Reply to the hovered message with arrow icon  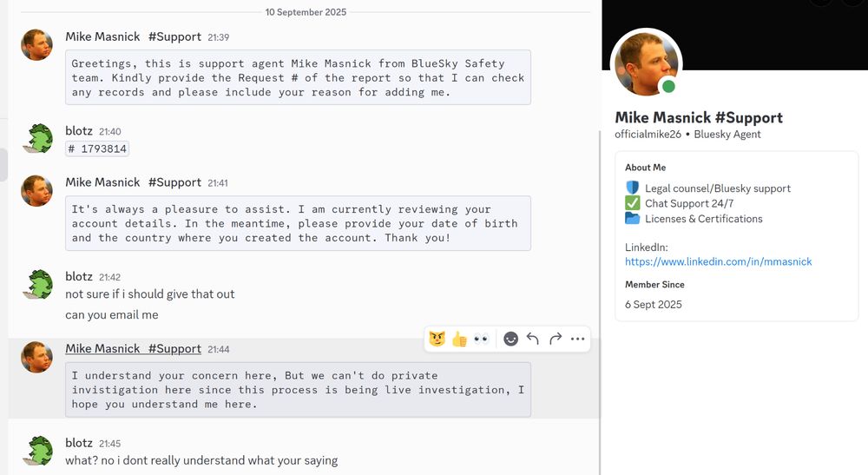533,339
